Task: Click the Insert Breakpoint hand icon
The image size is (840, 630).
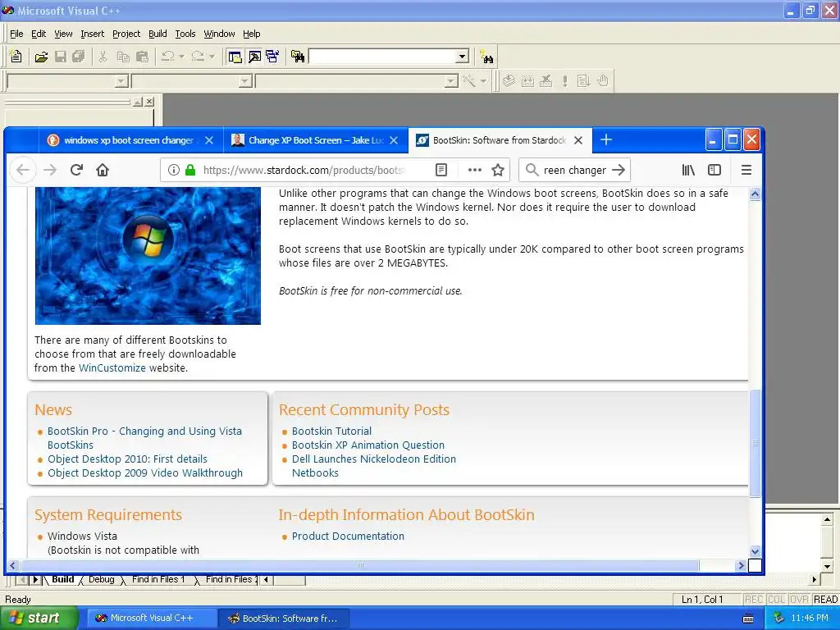Action: coord(603,81)
